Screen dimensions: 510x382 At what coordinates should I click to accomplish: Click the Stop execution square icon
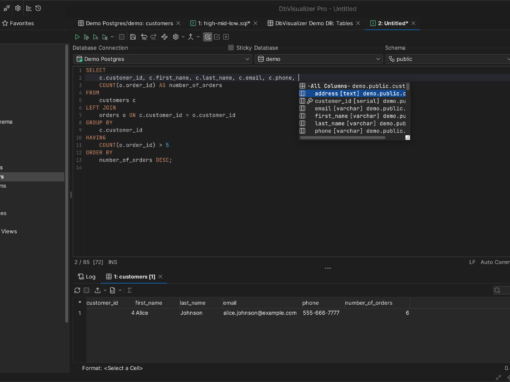[122, 37]
